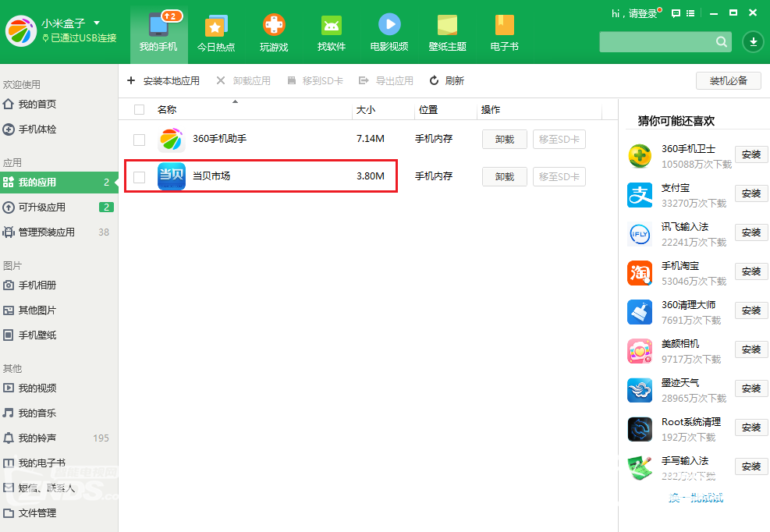Click the 360清理大师 app icon
Image resolution: width=770 pixels, height=532 pixels.
[x=640, y=312]
